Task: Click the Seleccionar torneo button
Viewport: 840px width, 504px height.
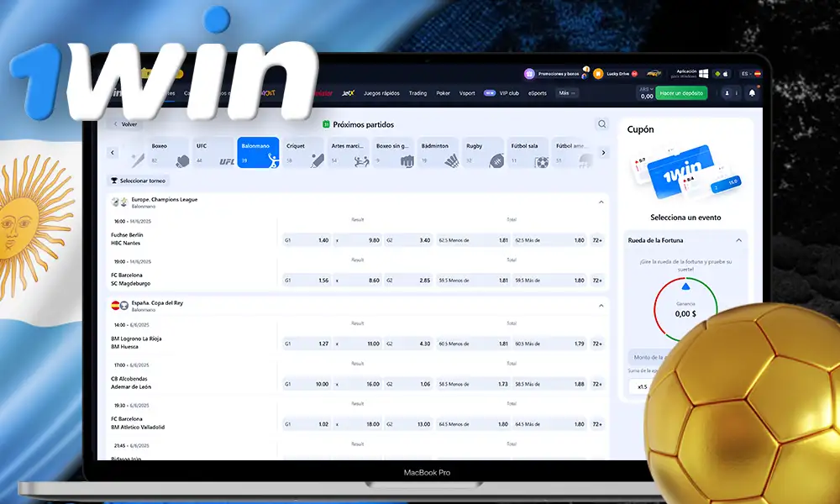Action: coord(139,181)
